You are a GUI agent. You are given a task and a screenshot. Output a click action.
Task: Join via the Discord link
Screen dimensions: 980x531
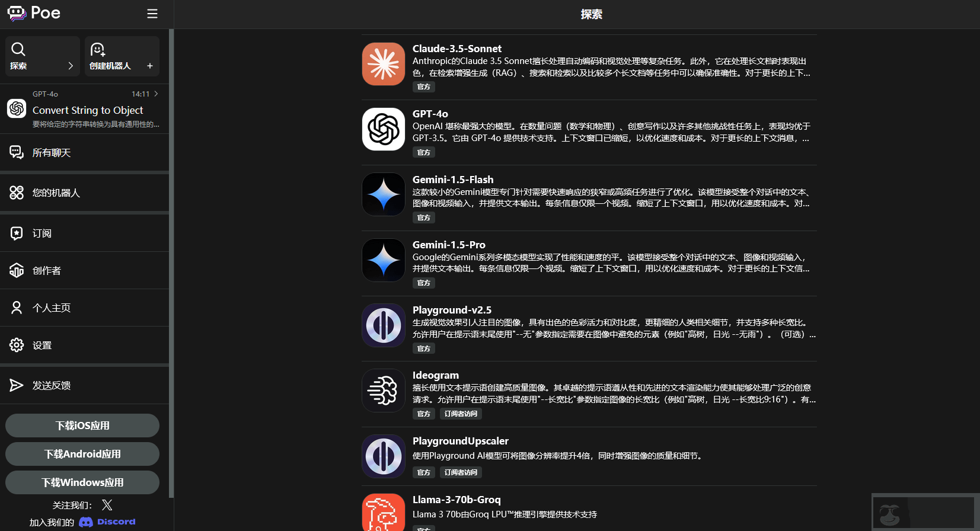pyautogui.click(x=107, y=522)
